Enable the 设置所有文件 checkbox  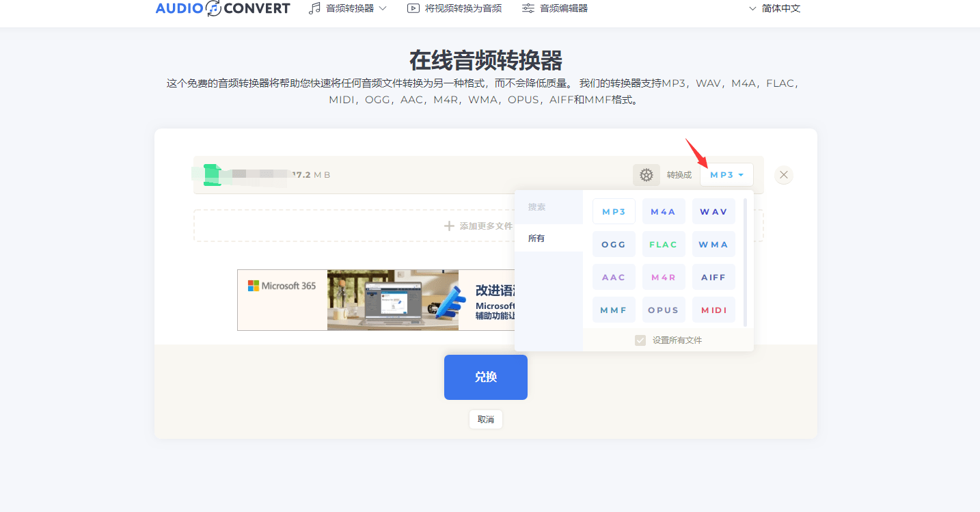coord(640,340)
